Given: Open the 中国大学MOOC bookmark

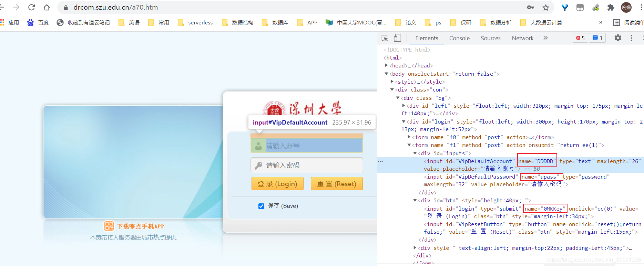Looking at the screenshot, I should pos(356,22).
